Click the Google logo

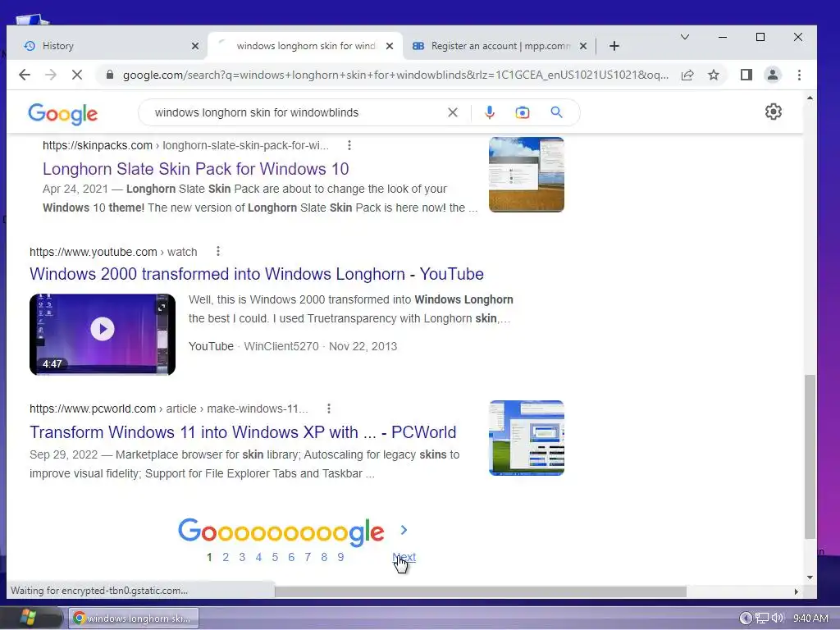[62, 113]
